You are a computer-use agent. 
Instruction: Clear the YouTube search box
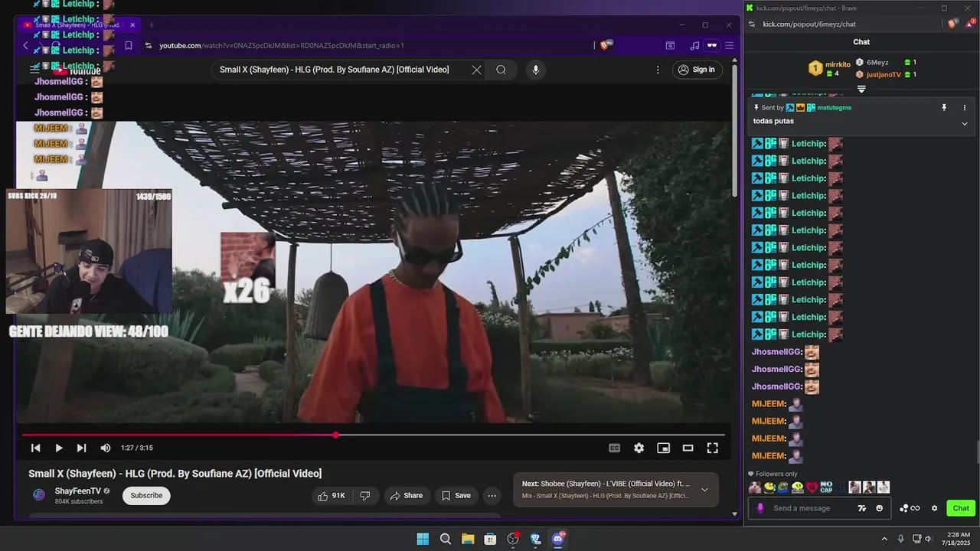click(476, 70)
